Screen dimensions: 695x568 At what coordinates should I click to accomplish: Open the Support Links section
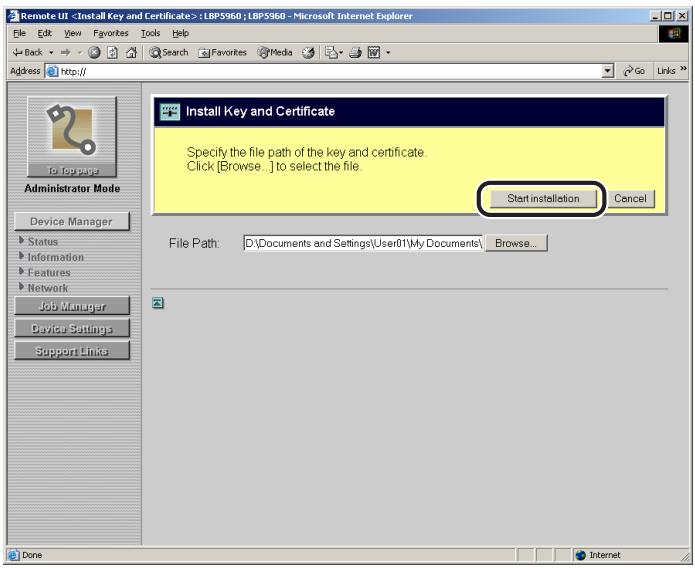point(72,351)
